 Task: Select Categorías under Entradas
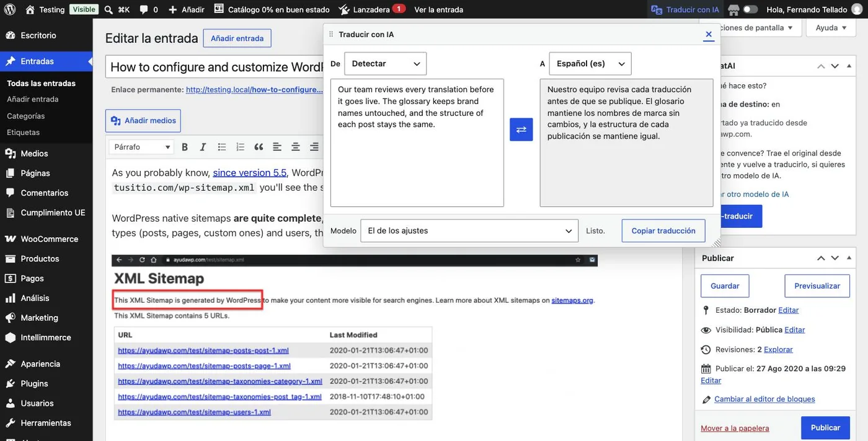[x=26, y=116]
